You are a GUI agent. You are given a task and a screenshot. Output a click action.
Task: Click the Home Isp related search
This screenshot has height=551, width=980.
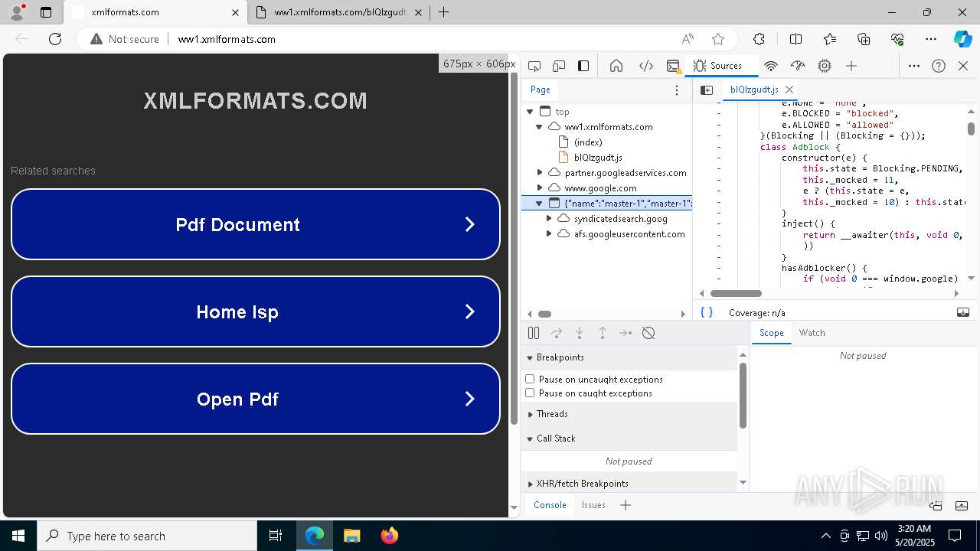(x=256, y=311)
